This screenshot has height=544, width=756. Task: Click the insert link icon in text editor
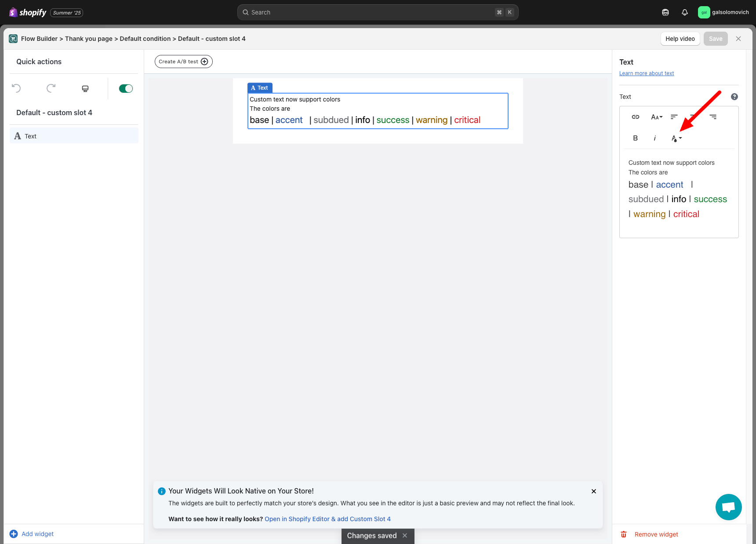[635, 117]
